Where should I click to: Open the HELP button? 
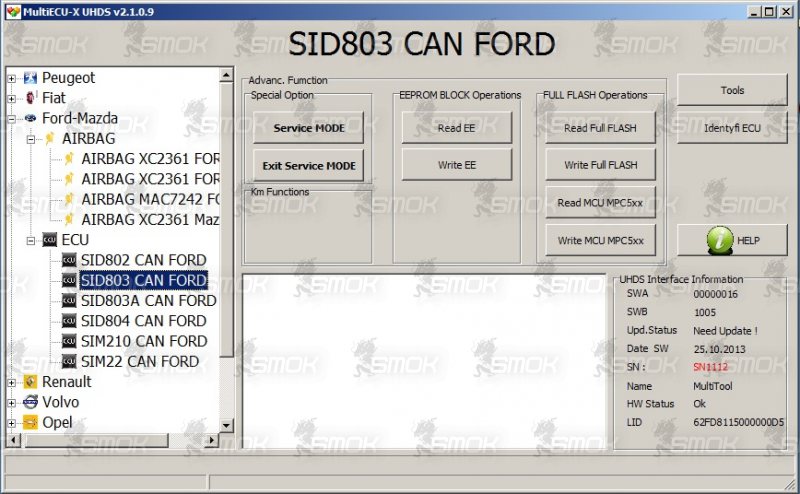tap(732, 240)
